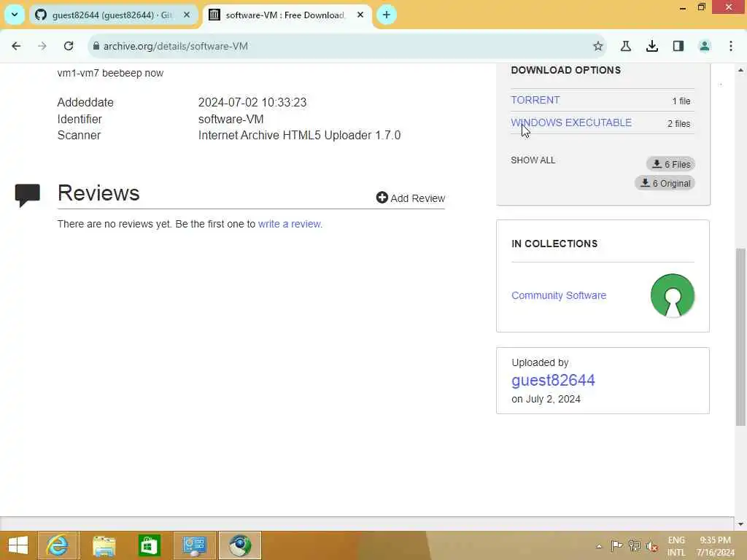Open Windows Store from taskbar
Screen dimensions: 747x560
click(149, 545)
